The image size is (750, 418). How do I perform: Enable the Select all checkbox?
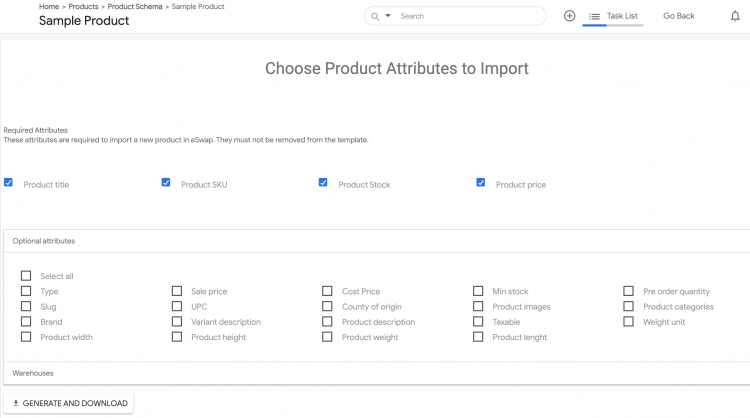(26, 276)
